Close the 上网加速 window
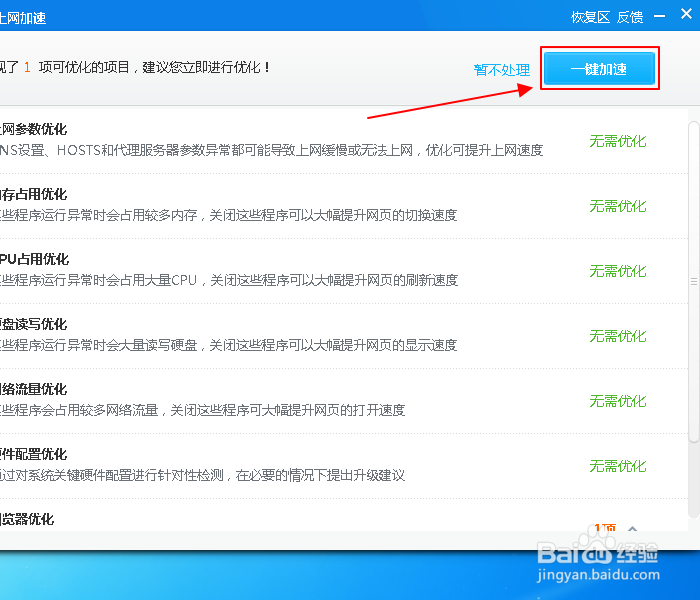The image size is (700, 600). [686, 14]
